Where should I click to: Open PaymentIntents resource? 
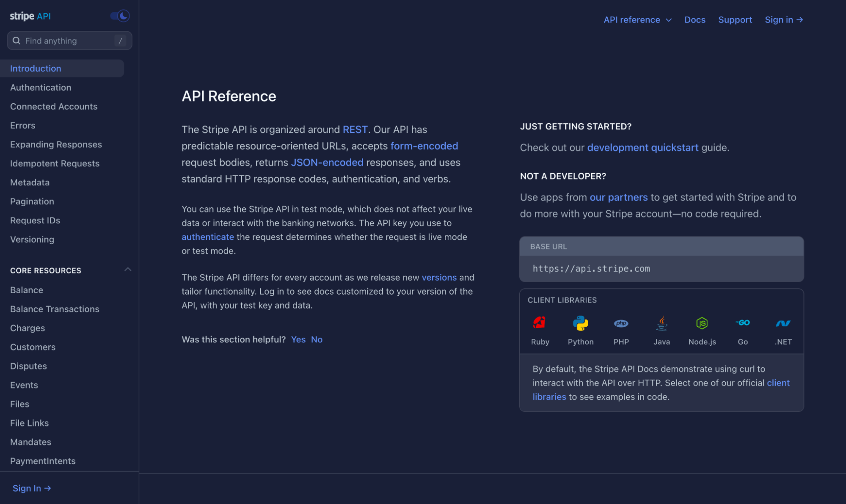[43, 461]
